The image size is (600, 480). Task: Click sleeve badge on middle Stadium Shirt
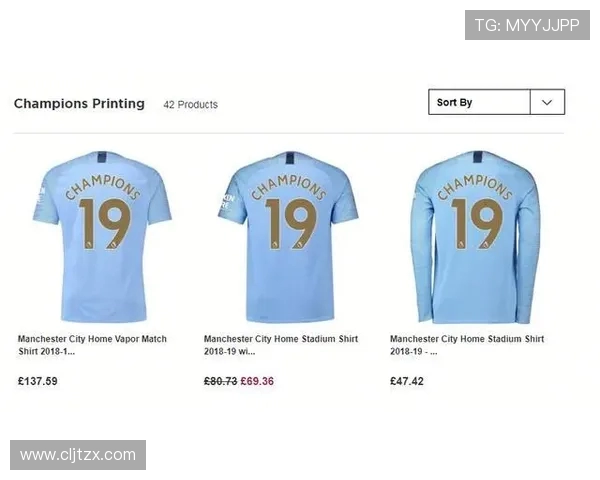(x=228, y=202)
